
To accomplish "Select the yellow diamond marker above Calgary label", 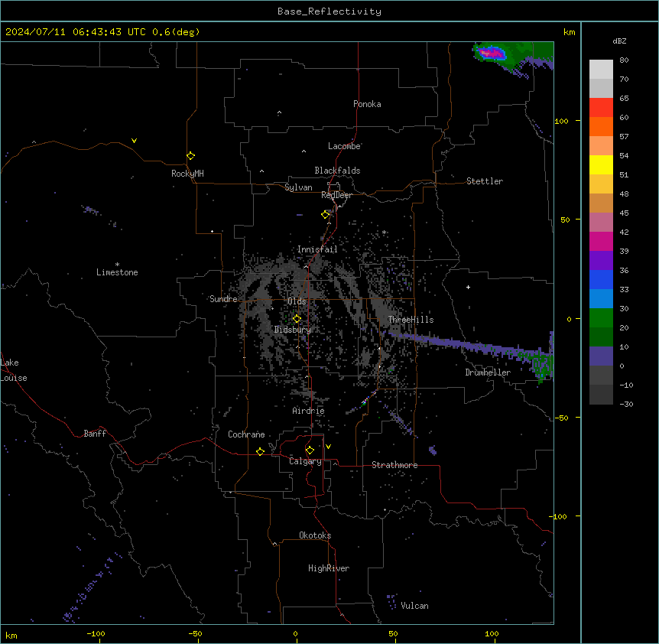I will point(310,450).
